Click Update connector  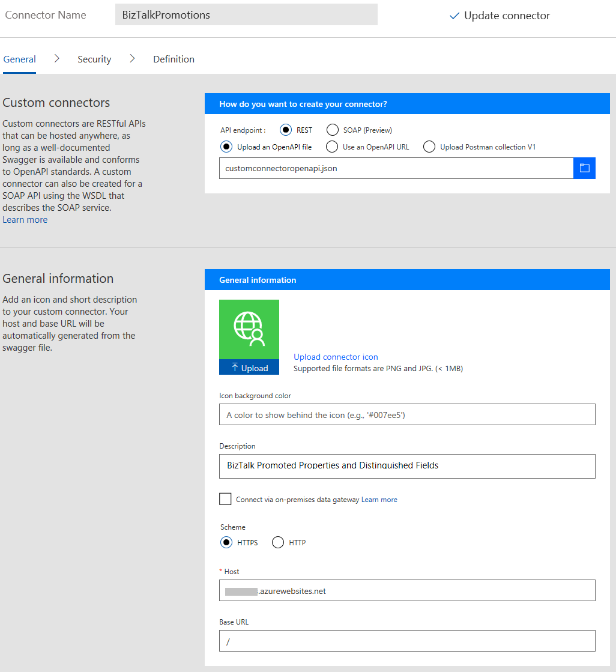[x=500, y=16]
